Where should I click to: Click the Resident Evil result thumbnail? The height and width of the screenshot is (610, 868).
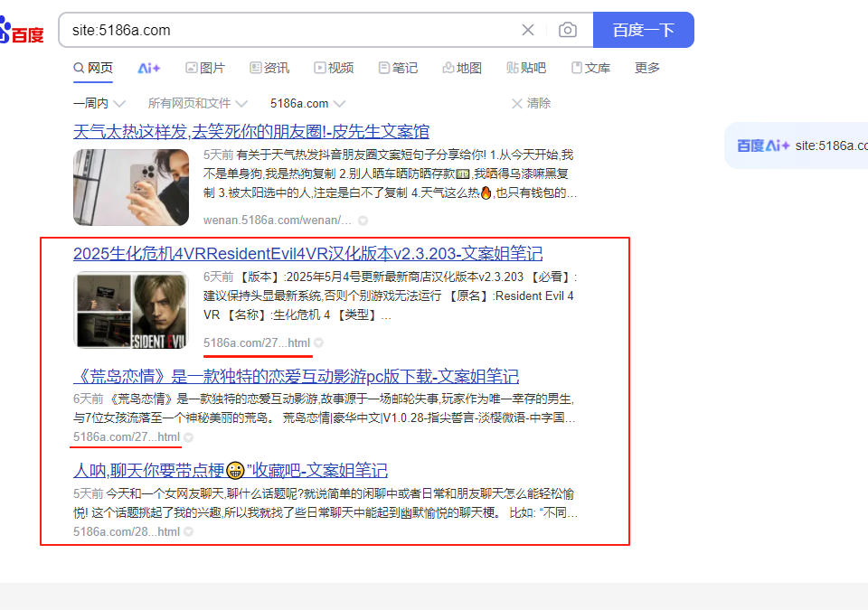pyautogui.click(x=131, y=310)
